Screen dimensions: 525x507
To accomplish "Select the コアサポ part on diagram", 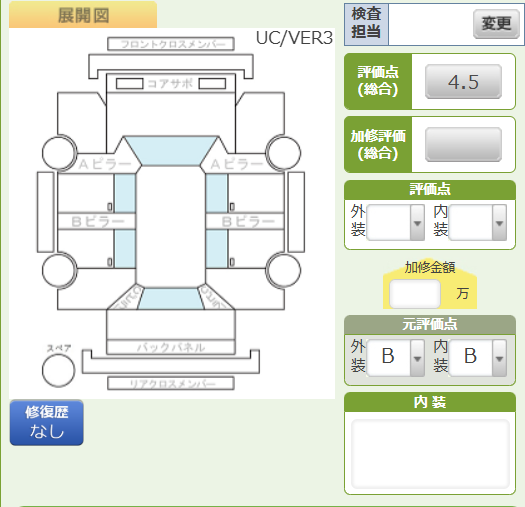I will click(x=171, y=83).
